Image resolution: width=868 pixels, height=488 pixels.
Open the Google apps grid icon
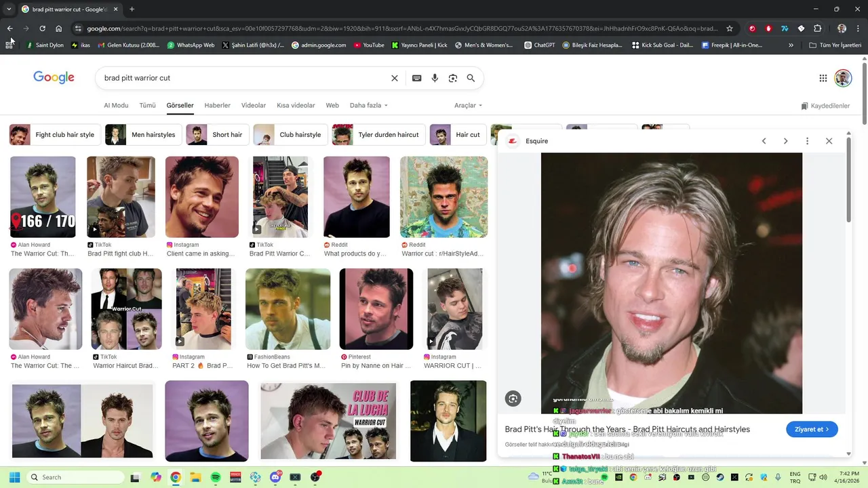pyautogui.click(x=823, y=78)
